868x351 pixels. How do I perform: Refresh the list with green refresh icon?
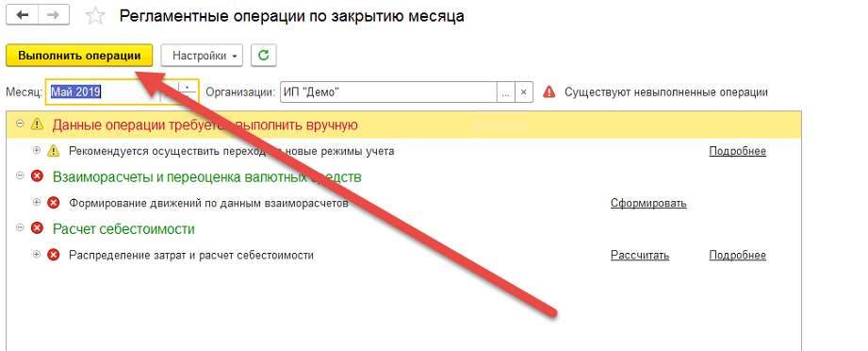coord(264,56)
